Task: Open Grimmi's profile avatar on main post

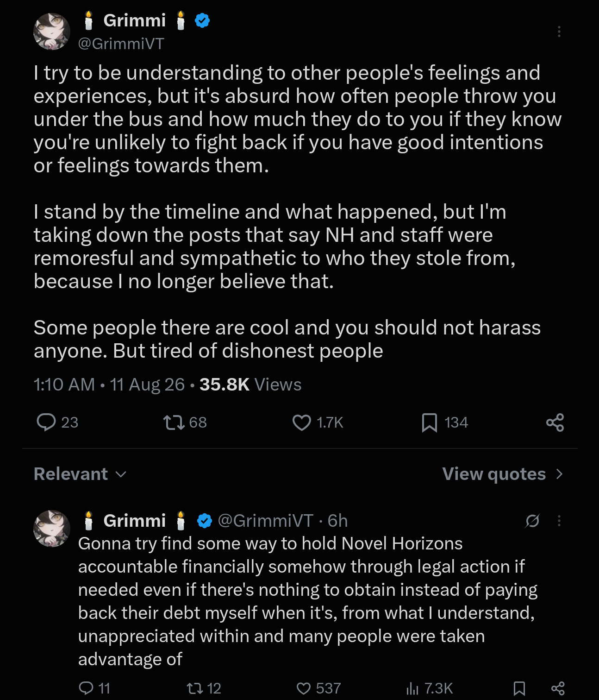Action: pyautogui.click(x=52, y=32)
